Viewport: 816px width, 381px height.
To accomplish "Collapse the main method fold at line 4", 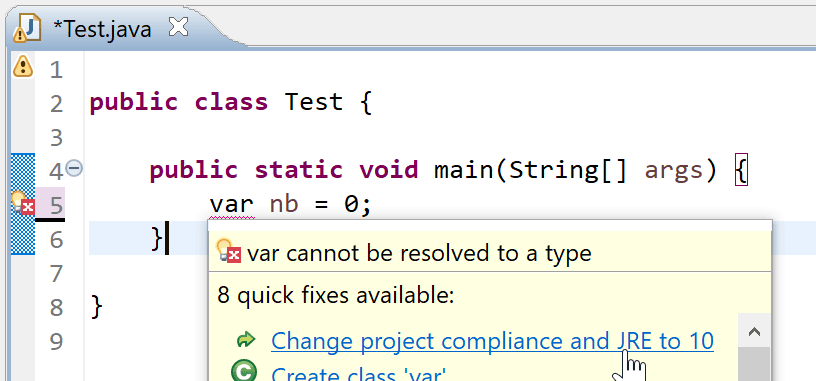I will pyautogui.click(x=75, y=169).
